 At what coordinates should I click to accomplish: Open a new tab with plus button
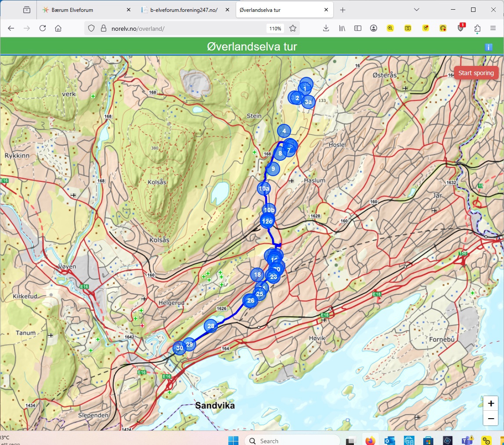(x=343, y=10)
